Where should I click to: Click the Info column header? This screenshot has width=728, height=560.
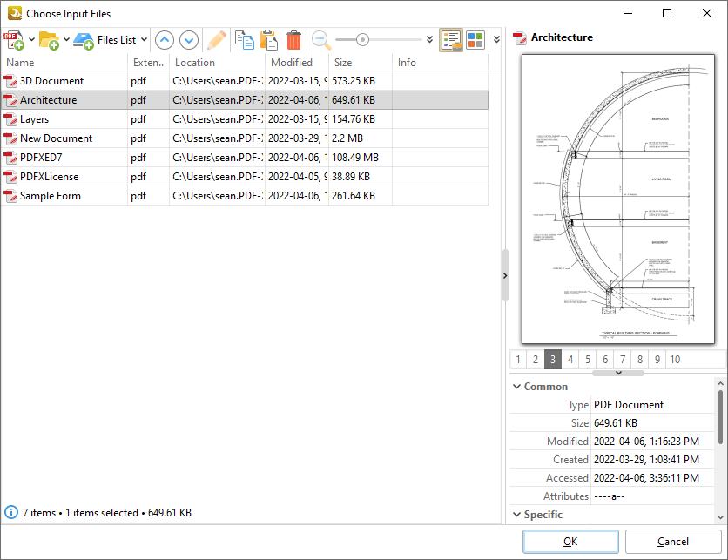(440, 63)
